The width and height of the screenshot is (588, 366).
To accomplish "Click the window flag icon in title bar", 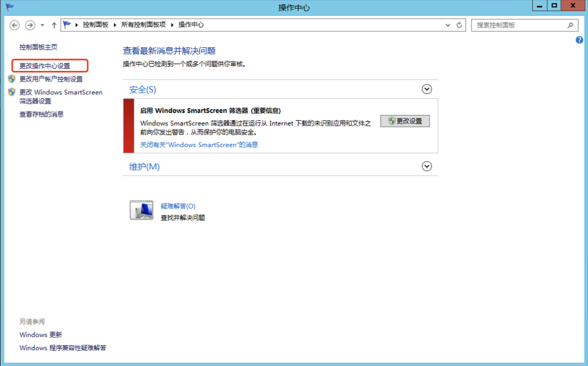I will coord(9,7).
